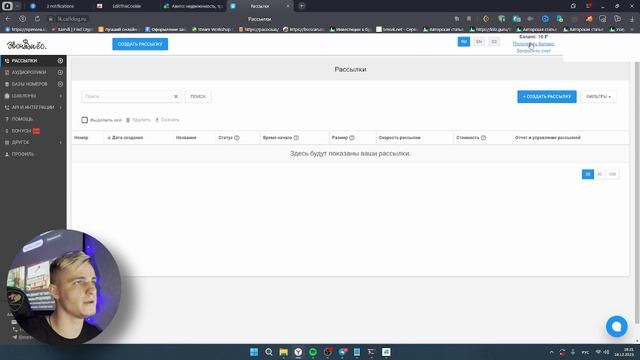Click the Название column header
The width and height of the screenshot is (640, 360).
(x=186, y=138)
